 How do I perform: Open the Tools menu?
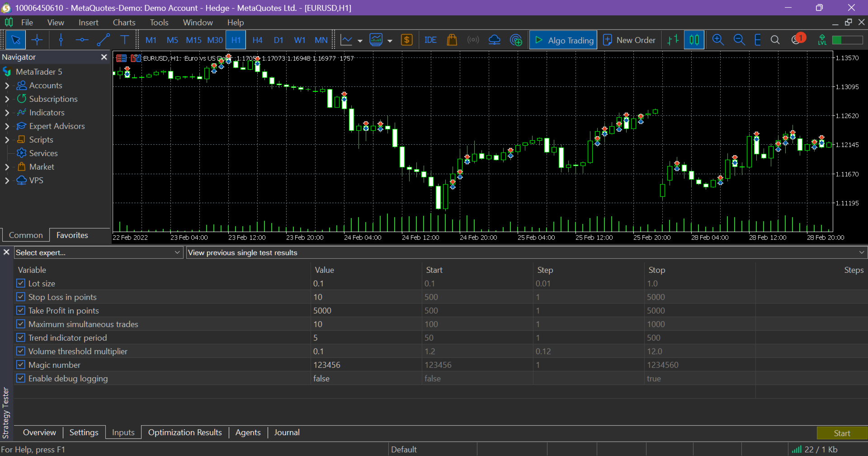tap(159, 22)
